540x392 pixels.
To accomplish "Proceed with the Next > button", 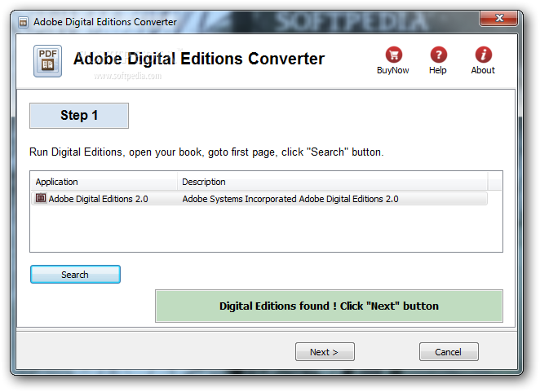I will click(325, 352).
